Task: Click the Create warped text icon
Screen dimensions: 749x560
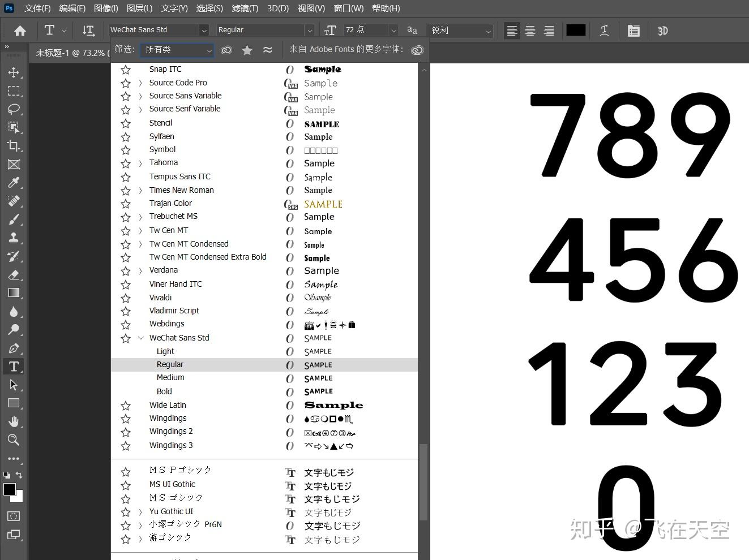Action: pos(604,30)
